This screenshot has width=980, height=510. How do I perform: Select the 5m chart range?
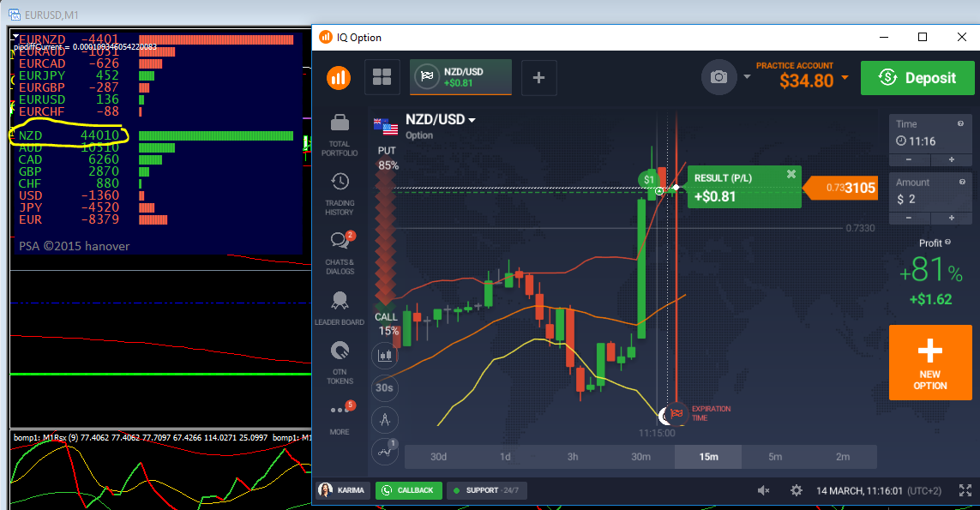(x=775, y=457)
